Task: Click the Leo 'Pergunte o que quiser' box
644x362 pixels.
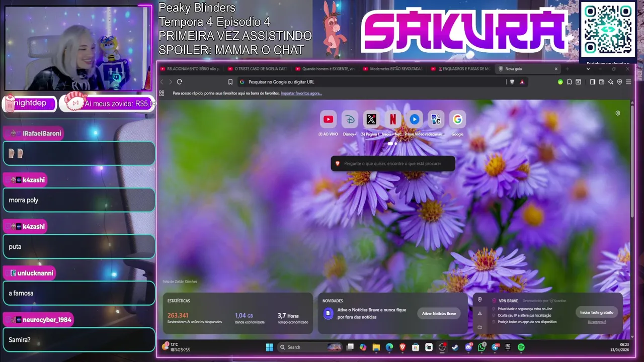Action: [x=393, y=163]
